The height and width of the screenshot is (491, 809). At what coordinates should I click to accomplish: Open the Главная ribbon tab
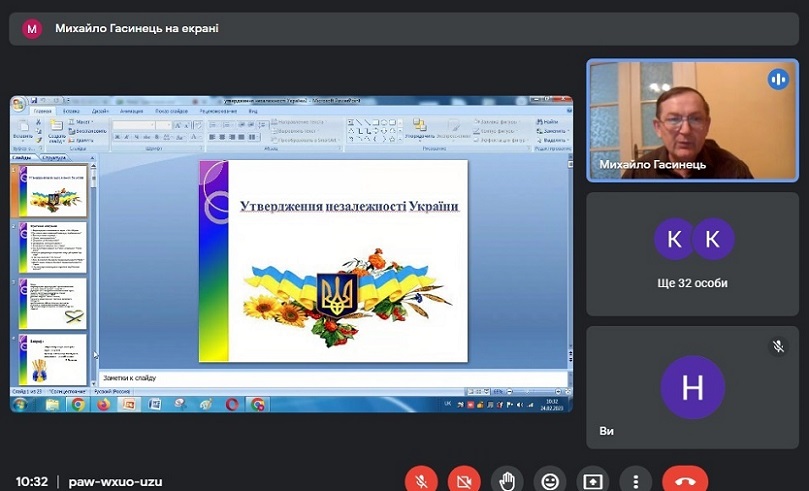point(42,111)
